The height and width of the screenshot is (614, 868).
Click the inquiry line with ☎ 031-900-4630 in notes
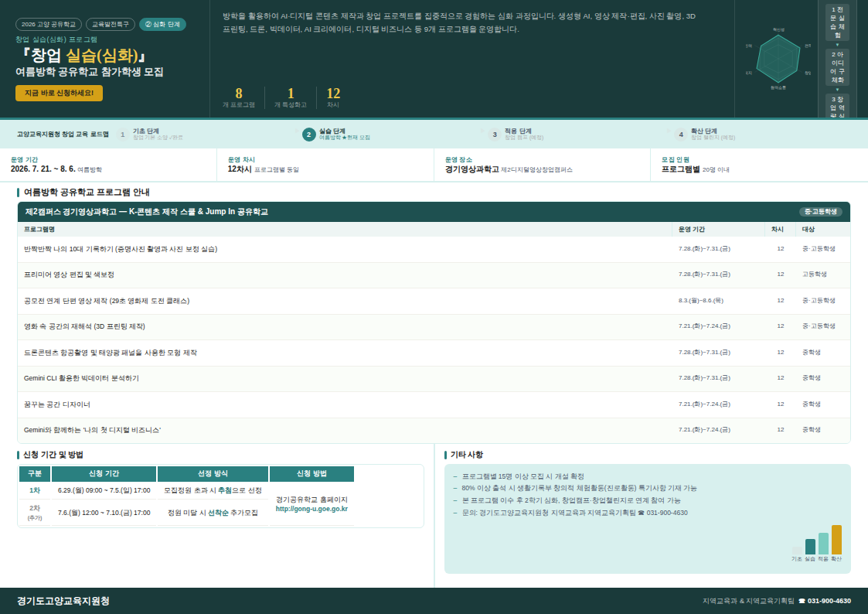574,513
